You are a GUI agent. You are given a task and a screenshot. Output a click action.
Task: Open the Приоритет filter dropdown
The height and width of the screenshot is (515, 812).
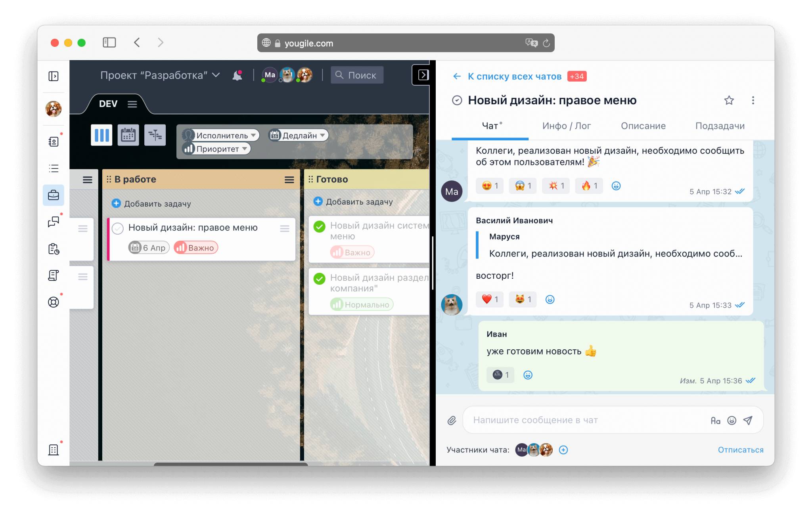[x=216, y=149]
